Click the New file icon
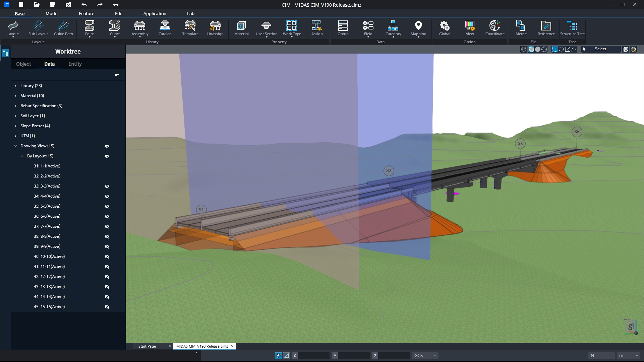Image resolution: width=644 pixels, height=362 pixels. (x=21, y=4)
